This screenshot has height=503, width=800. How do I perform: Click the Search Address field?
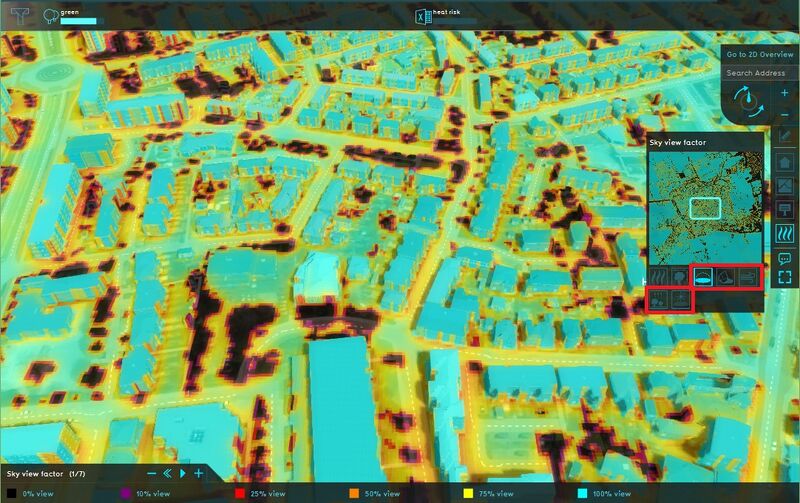[x=759, y=73]
